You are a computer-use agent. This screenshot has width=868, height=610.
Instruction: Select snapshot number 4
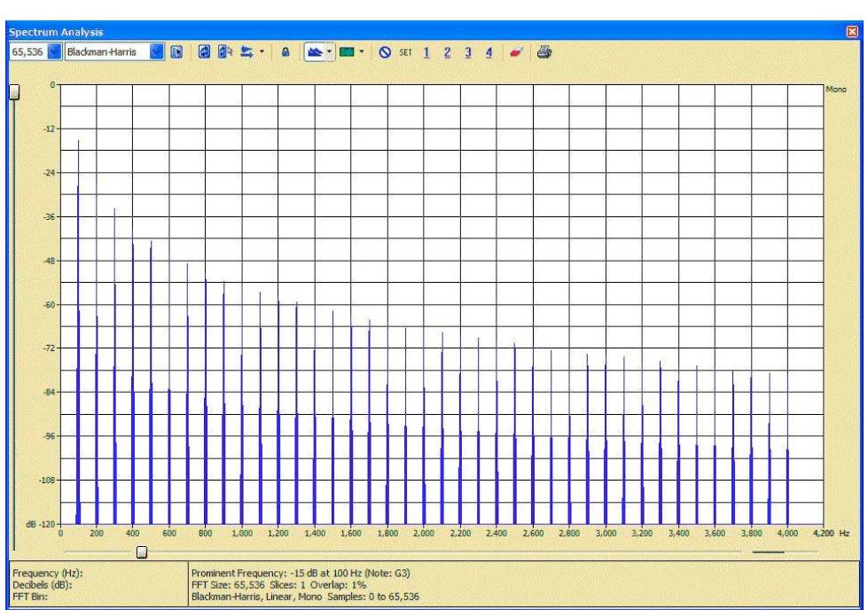coord(488,52)
